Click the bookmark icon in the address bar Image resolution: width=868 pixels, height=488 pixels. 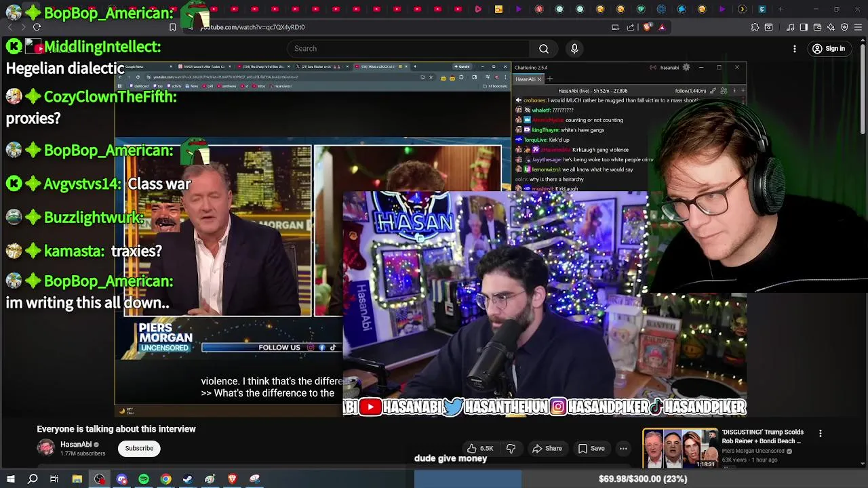(x=172, y=27)
